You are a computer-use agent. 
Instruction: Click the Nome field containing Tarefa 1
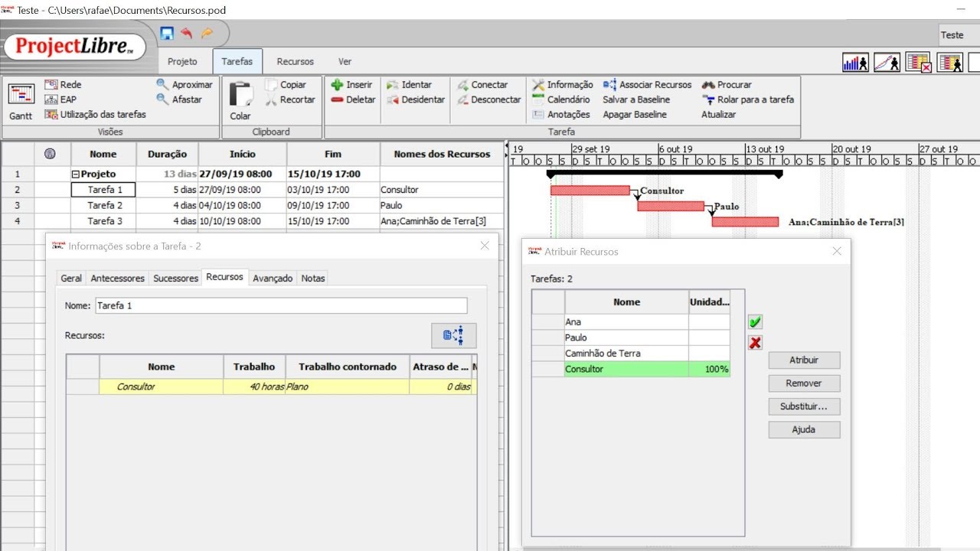tap(281, 305)
